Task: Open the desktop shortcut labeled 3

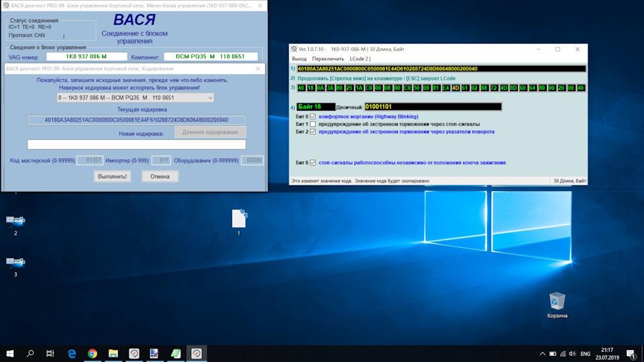Action: pos(15,266)
